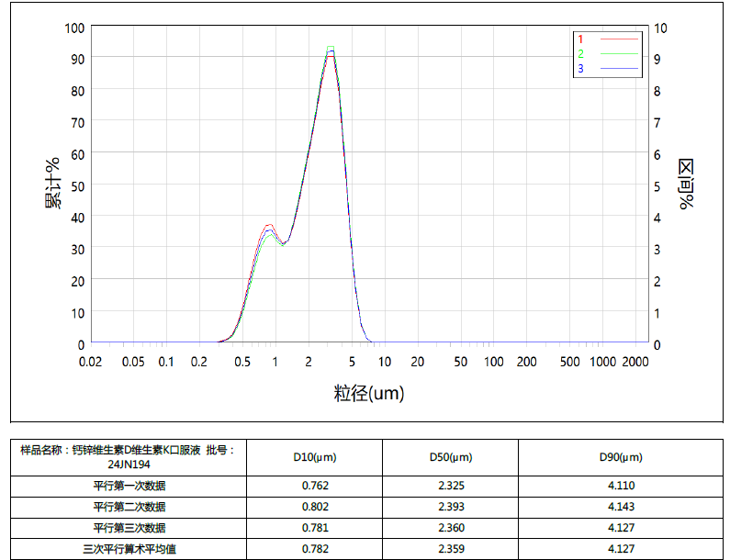Click the green line sample for series 2

point(619,54)
